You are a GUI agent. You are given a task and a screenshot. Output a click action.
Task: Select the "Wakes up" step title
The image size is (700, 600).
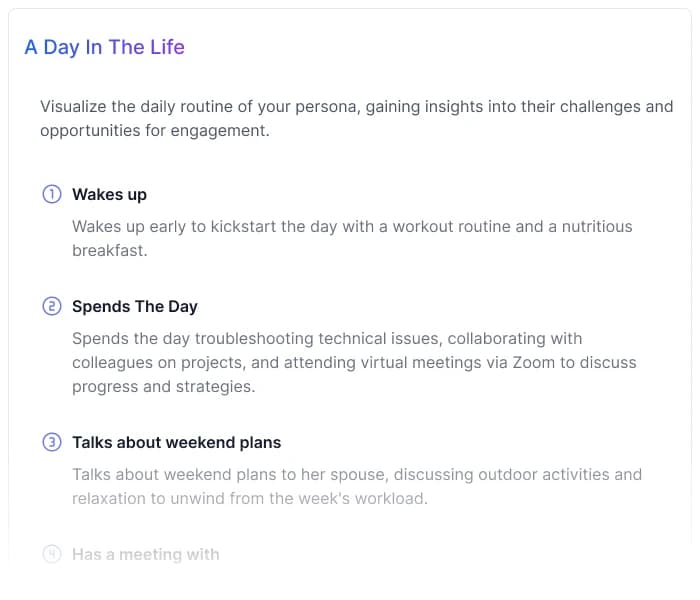[109, 194]
